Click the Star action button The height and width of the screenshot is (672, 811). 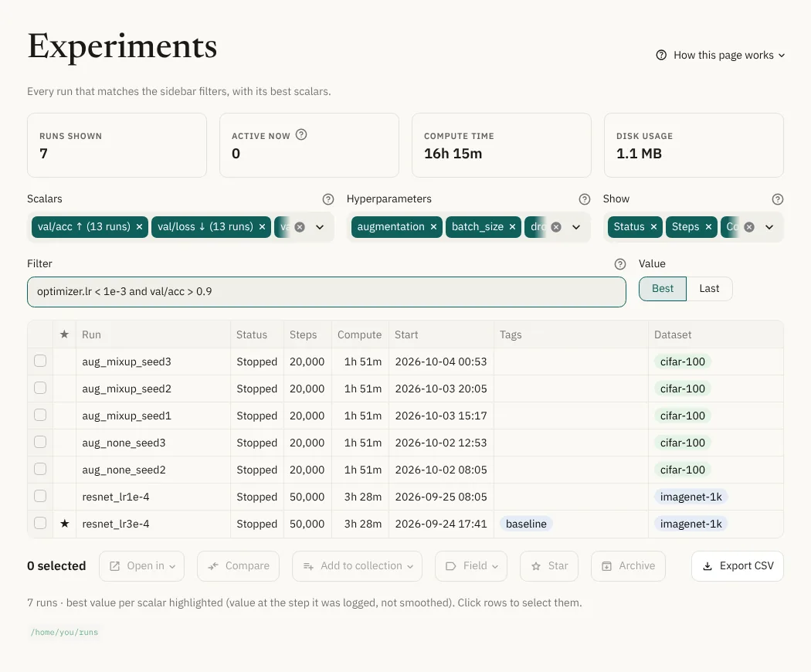tap(549, 566)
